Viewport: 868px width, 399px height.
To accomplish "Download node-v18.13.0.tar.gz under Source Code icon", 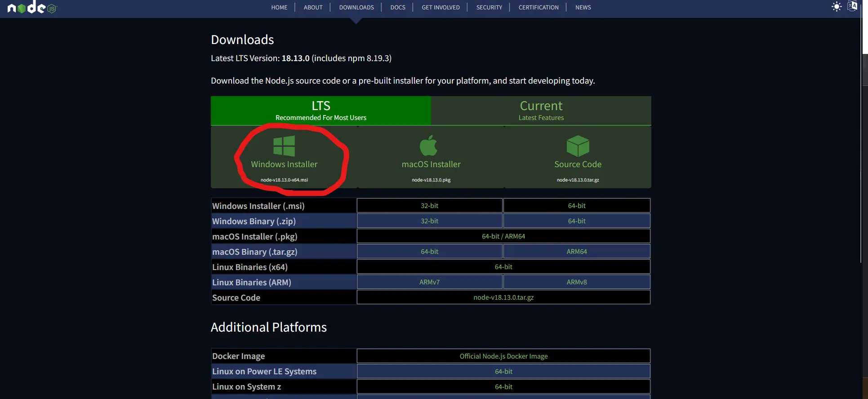I will pyautogui.click(x=578, y=180).
